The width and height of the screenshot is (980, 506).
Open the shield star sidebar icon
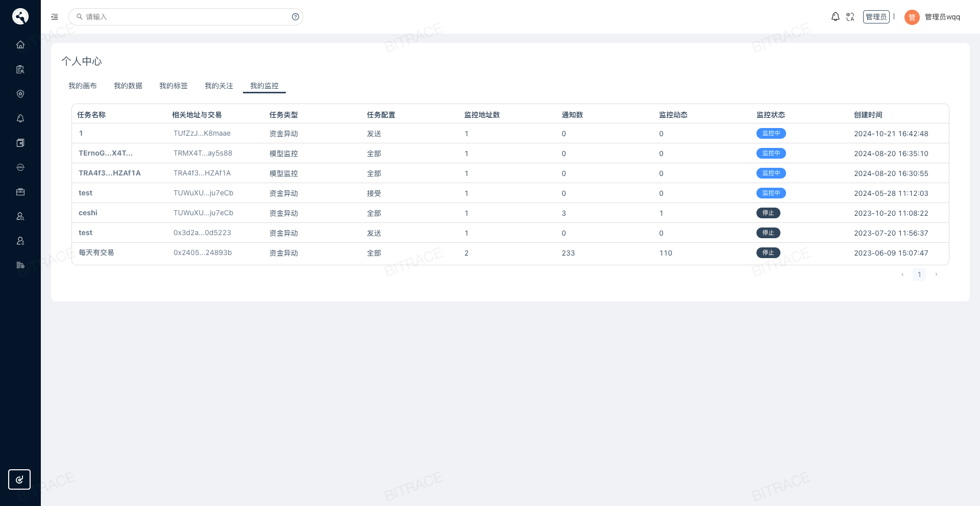pyautogui.click(x=20, y=94)
